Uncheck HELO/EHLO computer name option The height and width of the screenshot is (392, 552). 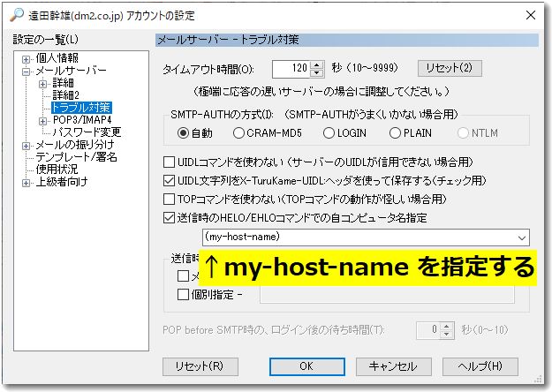[x=170, y=216]
